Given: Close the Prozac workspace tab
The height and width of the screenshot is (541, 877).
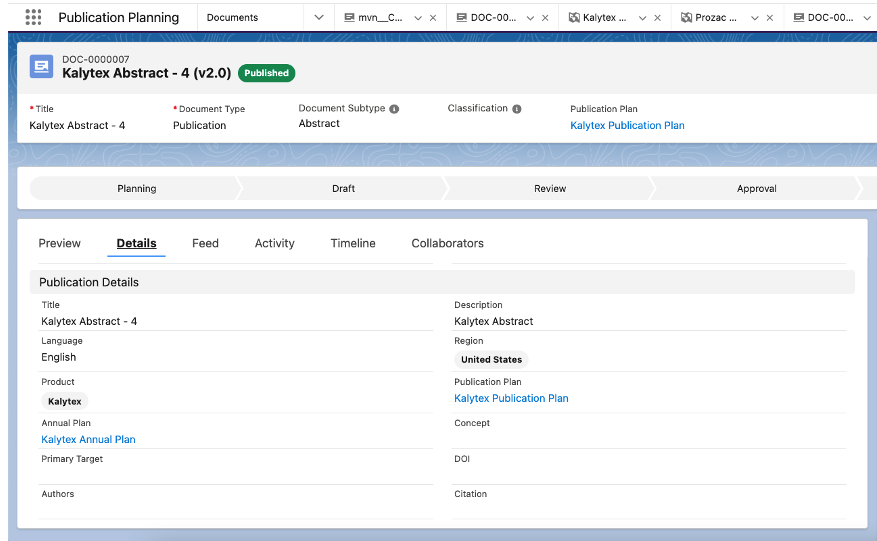Looking at the screenshot, I should click(x=769, y=18).
